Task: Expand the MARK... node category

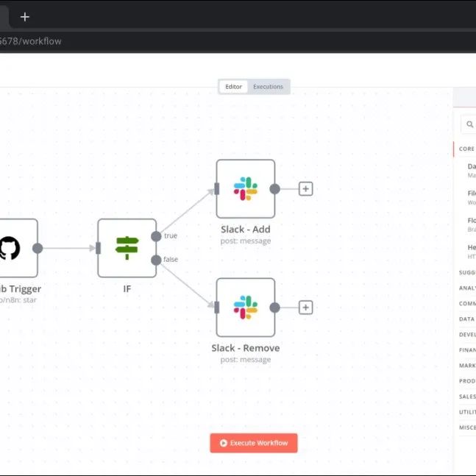Action: tap(467, 366)
